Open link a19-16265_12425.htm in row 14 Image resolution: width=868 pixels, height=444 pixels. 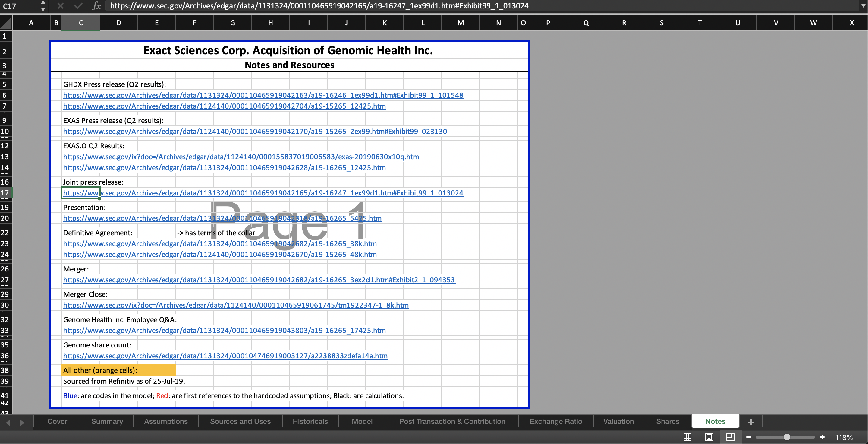pyautogui.click(x=225, y=167)
